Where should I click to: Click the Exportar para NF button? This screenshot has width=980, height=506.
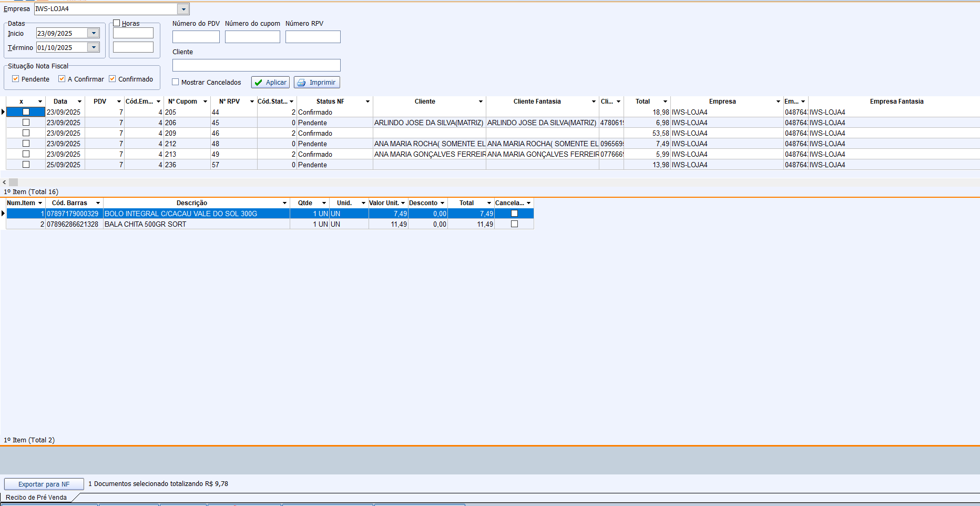click(x=44, y=484)
